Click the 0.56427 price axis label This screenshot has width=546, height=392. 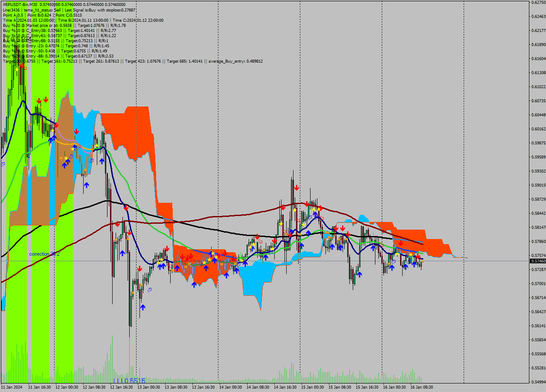pyautogui.click(x=538, y=312)
